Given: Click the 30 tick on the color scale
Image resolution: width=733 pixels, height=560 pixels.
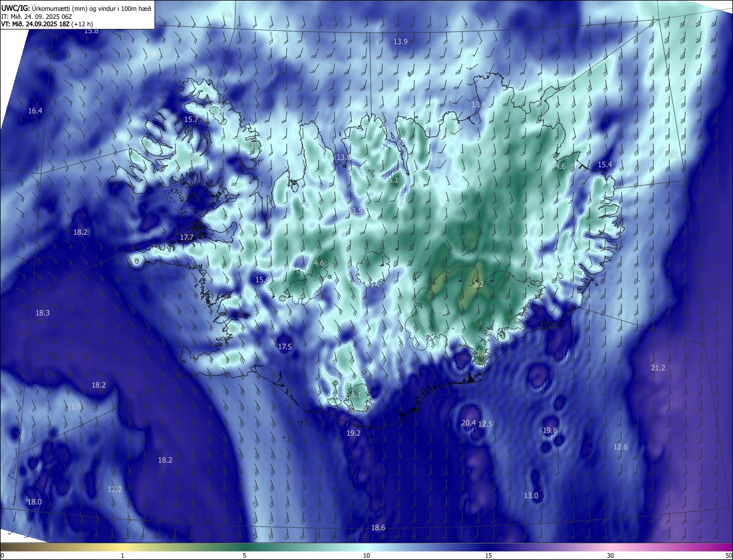Looking at the screenshot, I should 610,555.
